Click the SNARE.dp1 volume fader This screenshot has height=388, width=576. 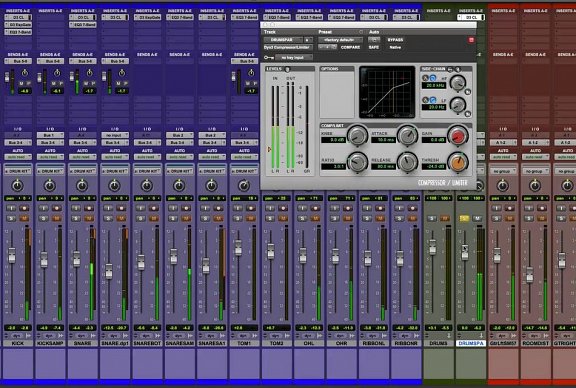pos(109,271)
